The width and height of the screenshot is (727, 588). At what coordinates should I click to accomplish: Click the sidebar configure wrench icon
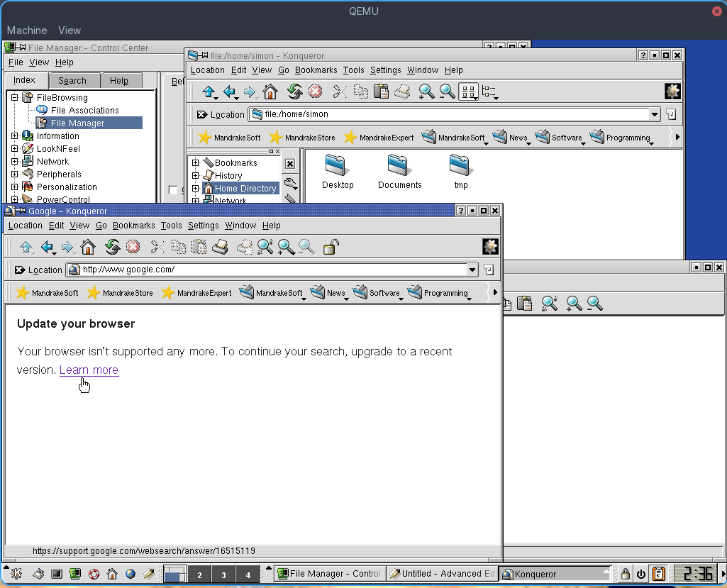tap(290, 183)
